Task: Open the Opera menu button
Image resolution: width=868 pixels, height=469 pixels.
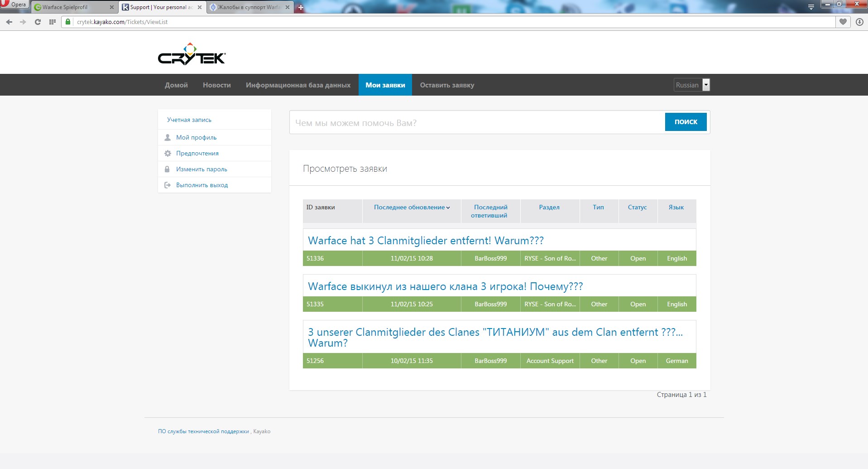Action: pos(14,5)
